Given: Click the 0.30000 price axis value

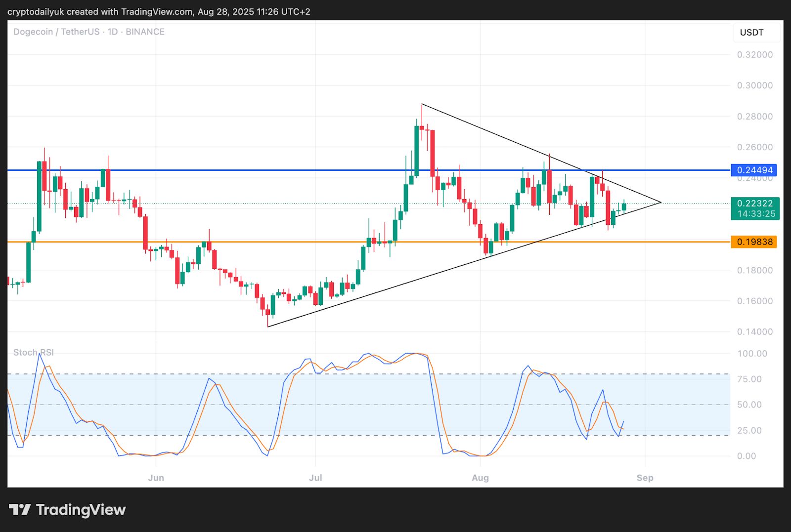Looking at the screenshot, I should [x=755, y=85].
